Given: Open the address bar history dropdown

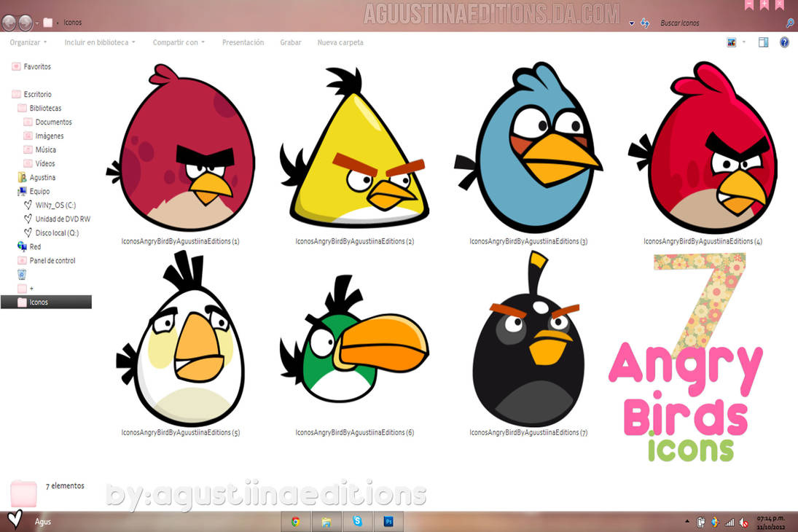Looking at the screenshot, I should (631, 23).
